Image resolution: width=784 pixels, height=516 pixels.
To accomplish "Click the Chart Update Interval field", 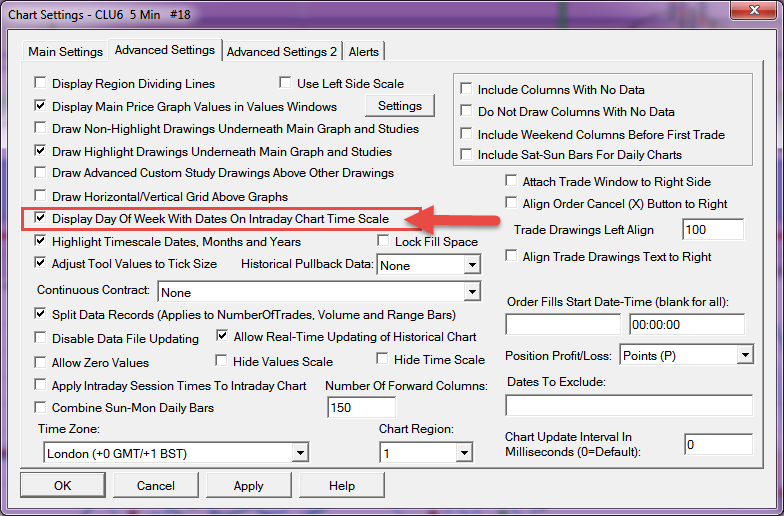I will pyautogui.click(x=718, y=444).
